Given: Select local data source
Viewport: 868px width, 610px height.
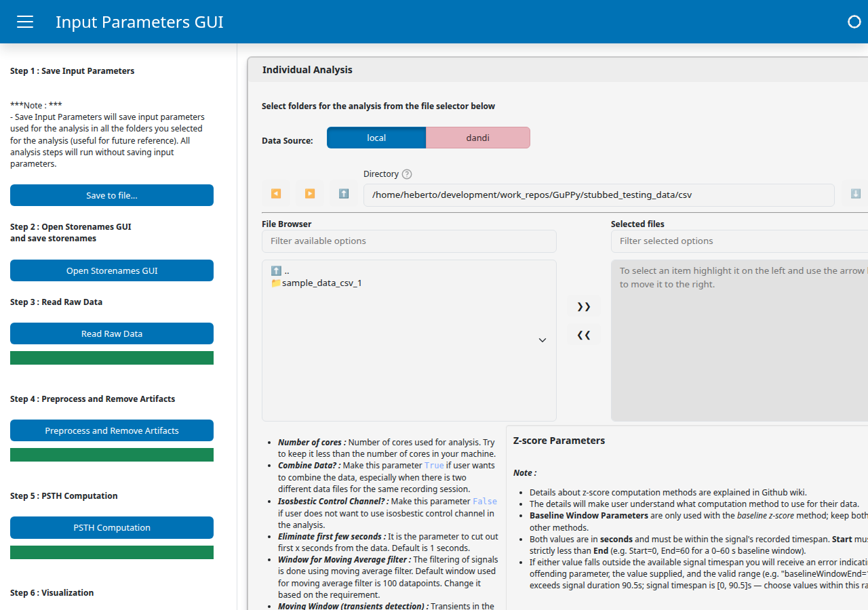Looking at the screenshot, I should 376,138.
